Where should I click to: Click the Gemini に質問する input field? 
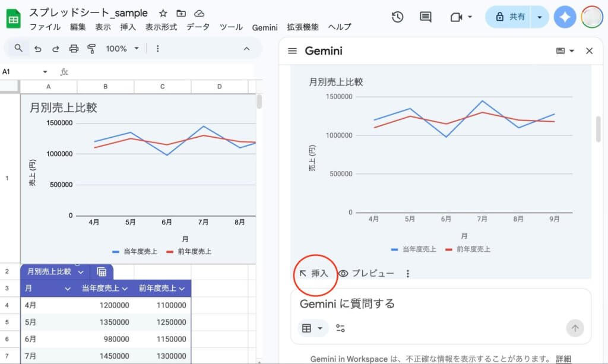[439, 304]
